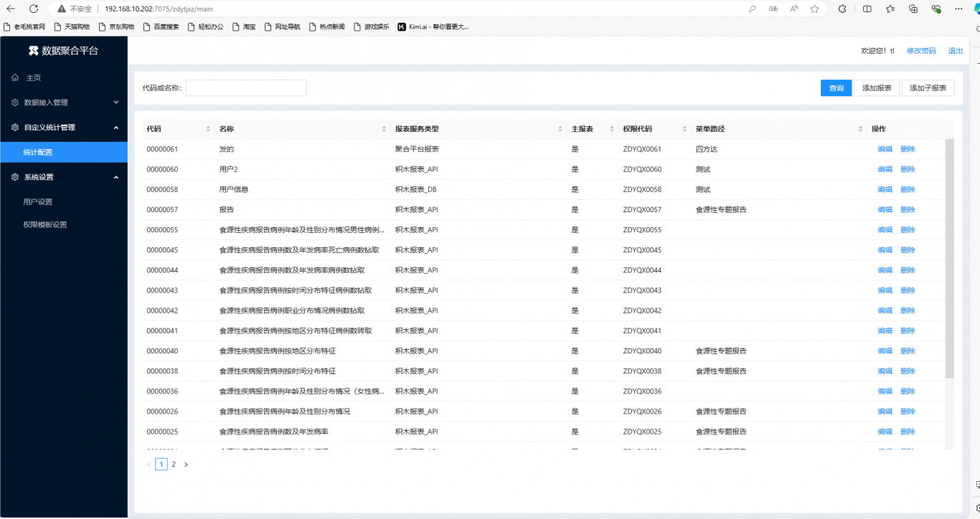
Task: Click the 修改密码 link
Action: [921, 51]
